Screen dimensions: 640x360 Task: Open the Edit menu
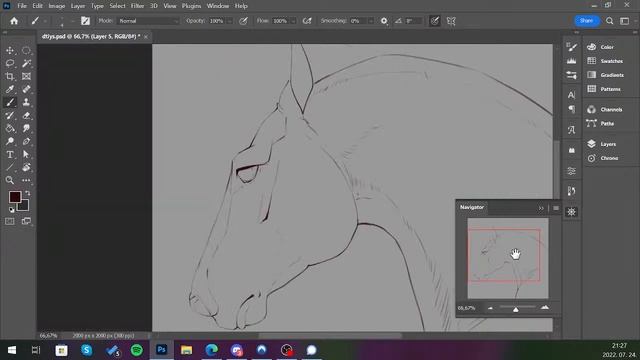38,6
